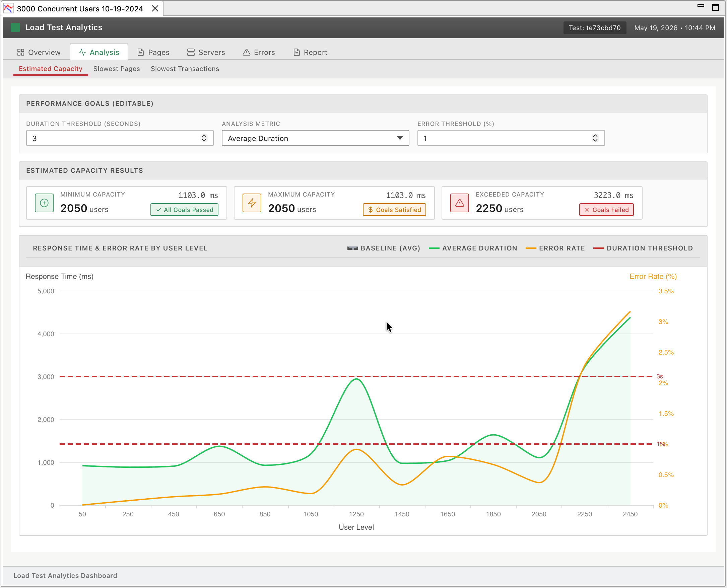
Task: Click the Report file icon
Action: [x=296, y=52]
